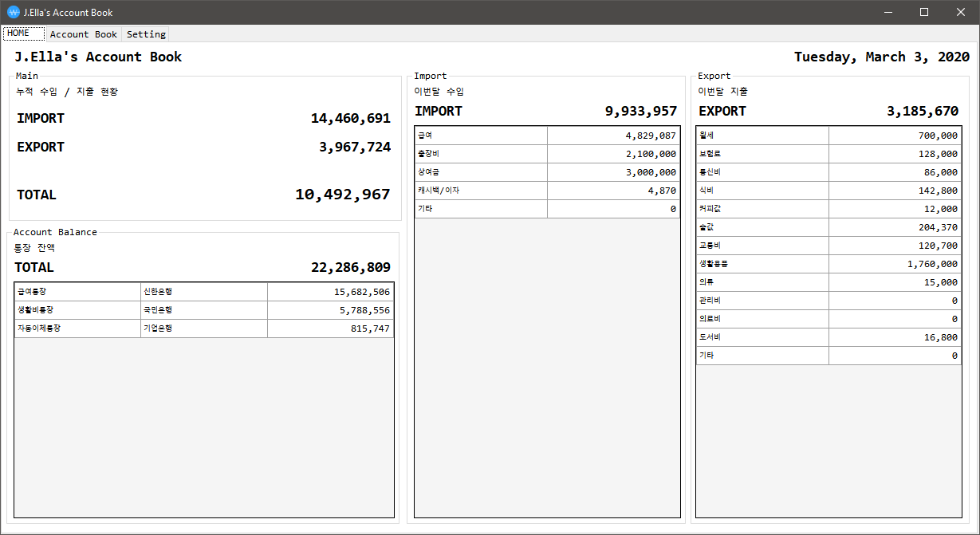The width and height of the screenshot is (980, 535).
Task: Click the expense amount 86,000
Action: click(895, 172)
